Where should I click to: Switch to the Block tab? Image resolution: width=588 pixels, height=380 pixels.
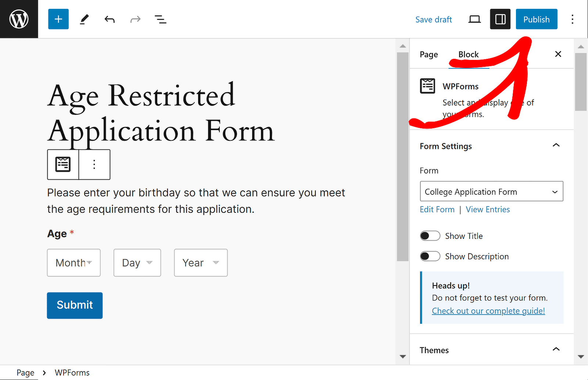point(468,54)
